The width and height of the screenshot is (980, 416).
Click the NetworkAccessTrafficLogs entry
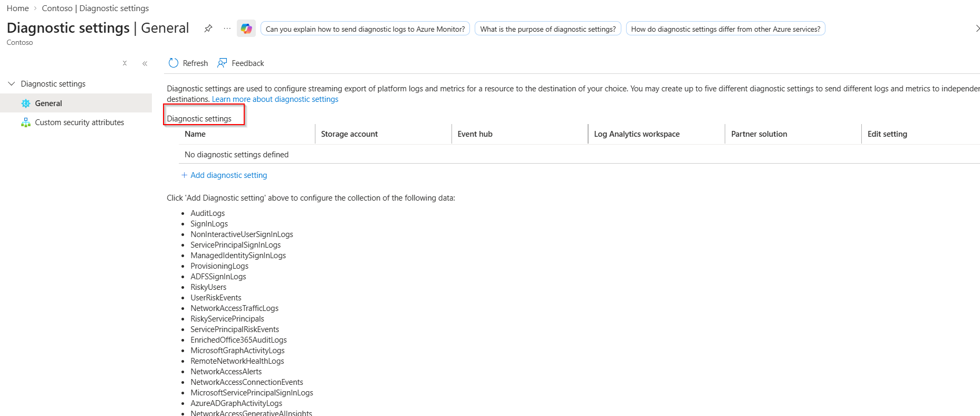pos(234,308)
